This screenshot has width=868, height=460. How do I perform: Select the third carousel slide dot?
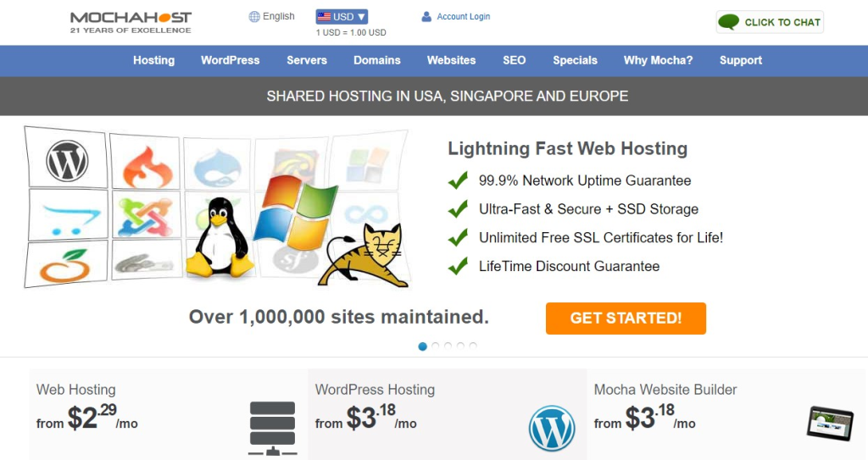(448, 346)
